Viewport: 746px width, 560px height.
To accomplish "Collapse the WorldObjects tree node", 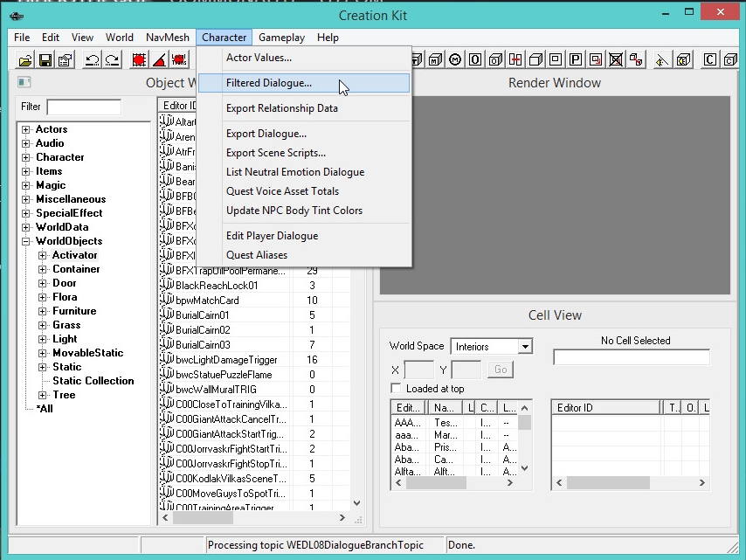I will coord(26,241).
